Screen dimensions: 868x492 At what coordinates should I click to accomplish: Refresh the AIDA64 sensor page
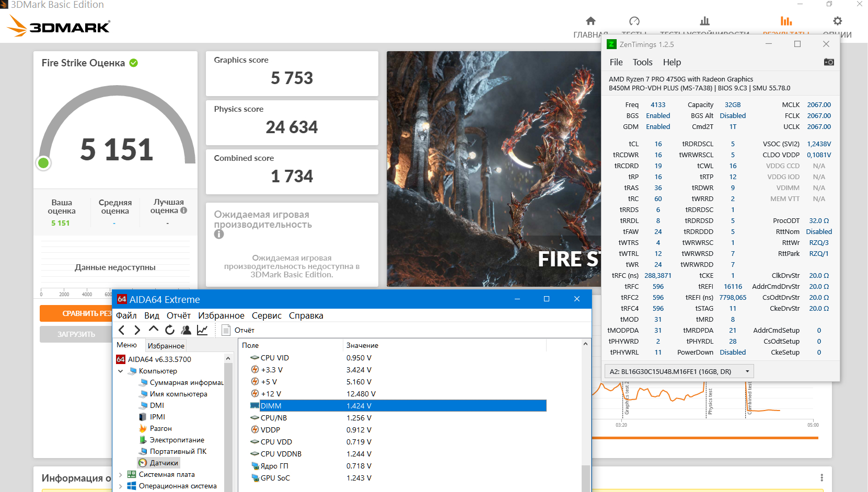[x=169, y=330]
